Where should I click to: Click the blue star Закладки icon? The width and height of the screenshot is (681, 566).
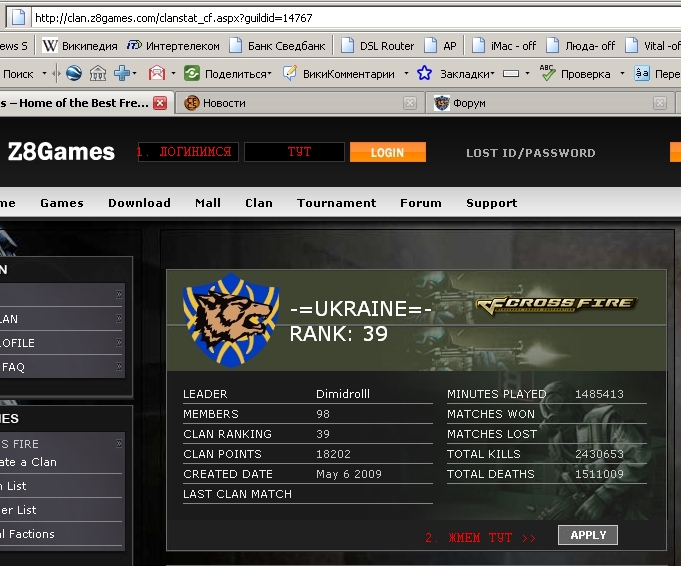click(424, 73)
